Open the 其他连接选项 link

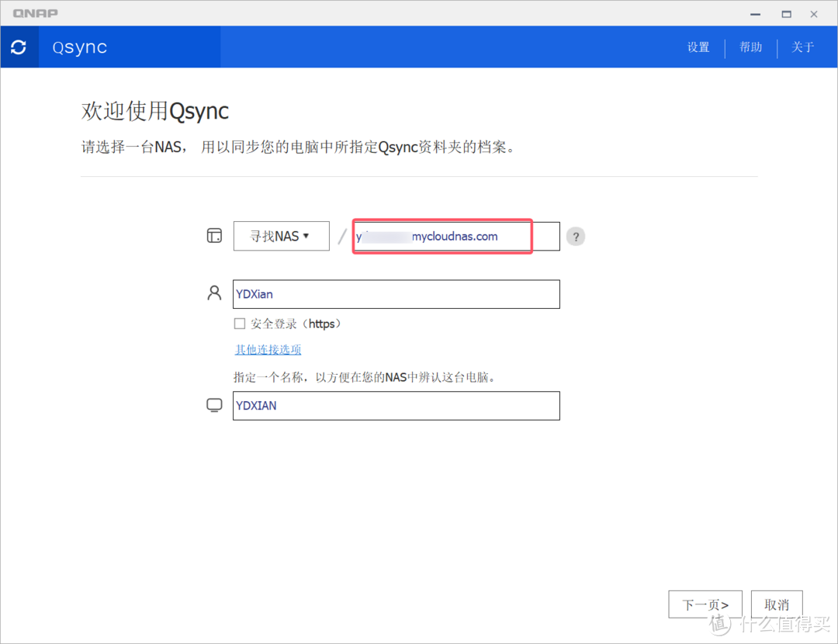tap(268, 350)
